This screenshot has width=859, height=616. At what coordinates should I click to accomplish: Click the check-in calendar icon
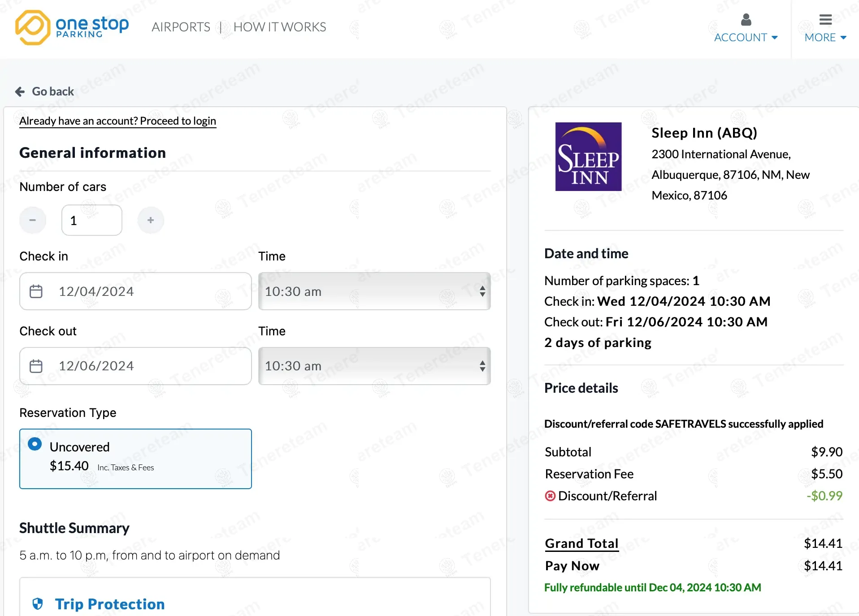point(36,291)
